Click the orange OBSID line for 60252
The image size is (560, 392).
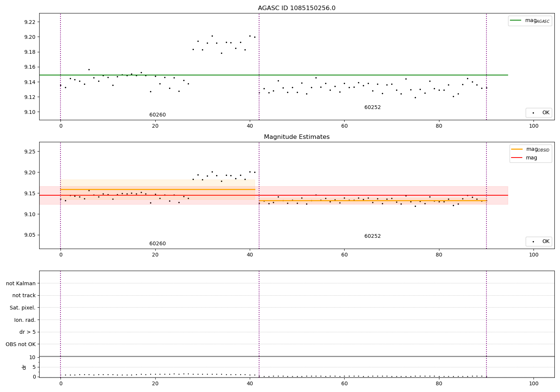pos(373,200)
